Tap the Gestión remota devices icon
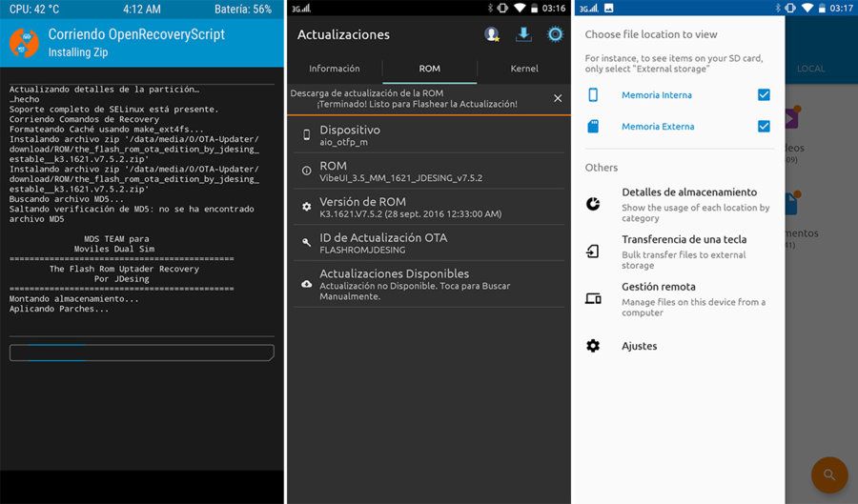The width and height of the screenshot is (858, 504). [593, 298]
